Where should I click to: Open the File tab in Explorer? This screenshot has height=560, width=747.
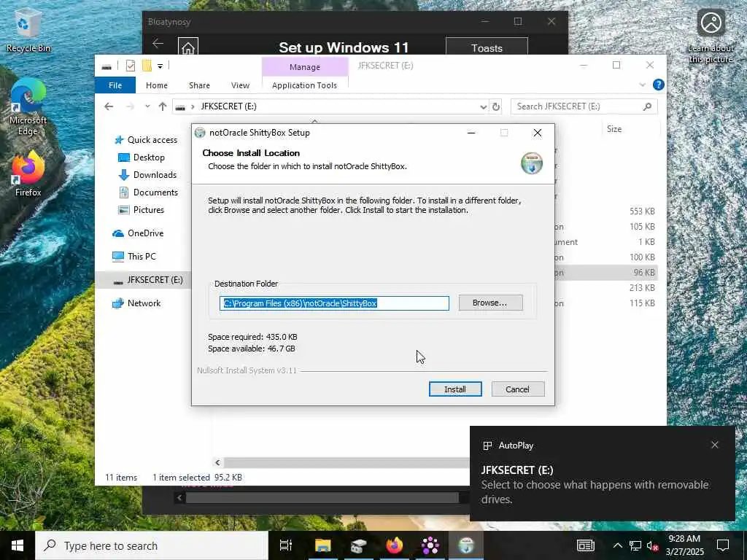[x=115, y=85]
